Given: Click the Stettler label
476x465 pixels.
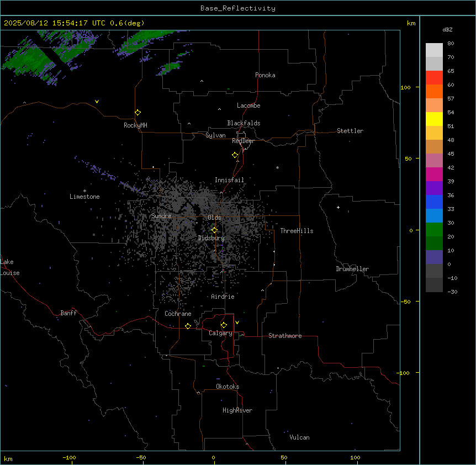Looking at the screenshot, I should pos(350,131).
